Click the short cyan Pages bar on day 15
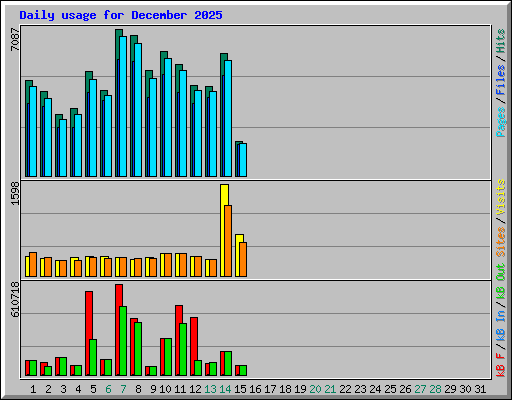 pos(243,160)
